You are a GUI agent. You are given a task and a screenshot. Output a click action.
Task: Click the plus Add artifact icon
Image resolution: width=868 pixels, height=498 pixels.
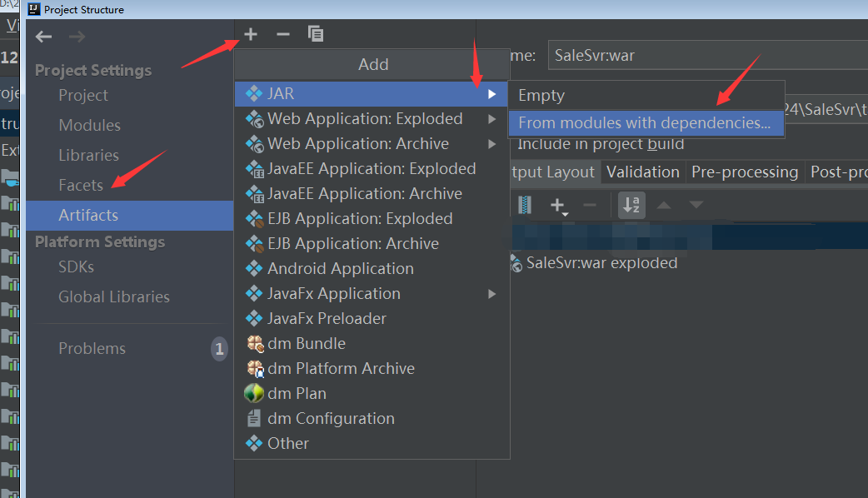(x=251, y=34)
